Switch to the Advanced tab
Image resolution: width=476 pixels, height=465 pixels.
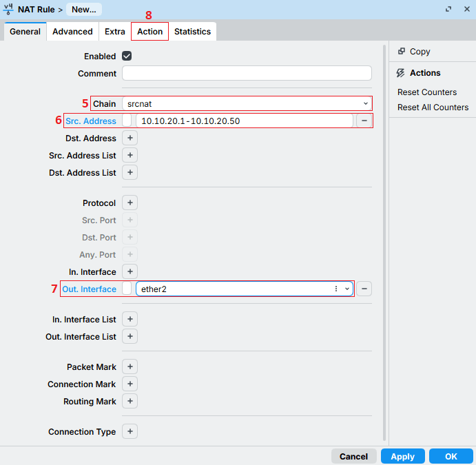pyautogui.click(x=72, y=32)
